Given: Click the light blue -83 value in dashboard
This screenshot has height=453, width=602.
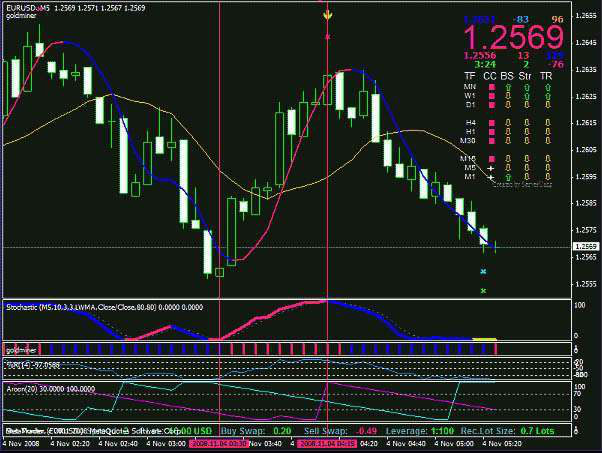Looking at the screenshot, I should click(521, 20).
